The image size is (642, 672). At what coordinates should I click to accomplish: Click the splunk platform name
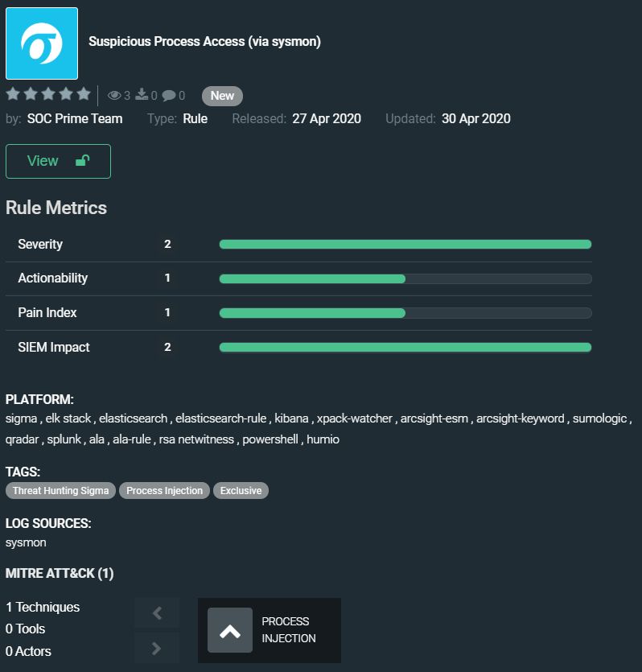[x=64, y=439]
